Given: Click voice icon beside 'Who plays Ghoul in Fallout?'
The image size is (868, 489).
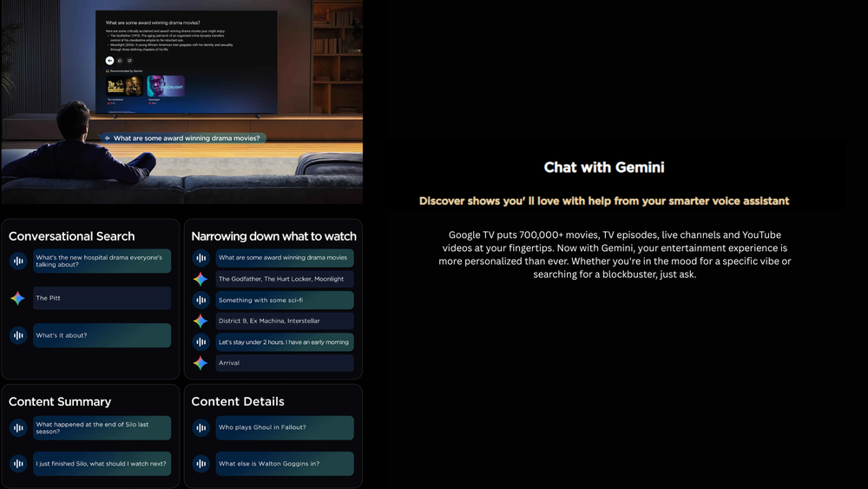Looking at the screenshot, I should click(x=201, y=427).
